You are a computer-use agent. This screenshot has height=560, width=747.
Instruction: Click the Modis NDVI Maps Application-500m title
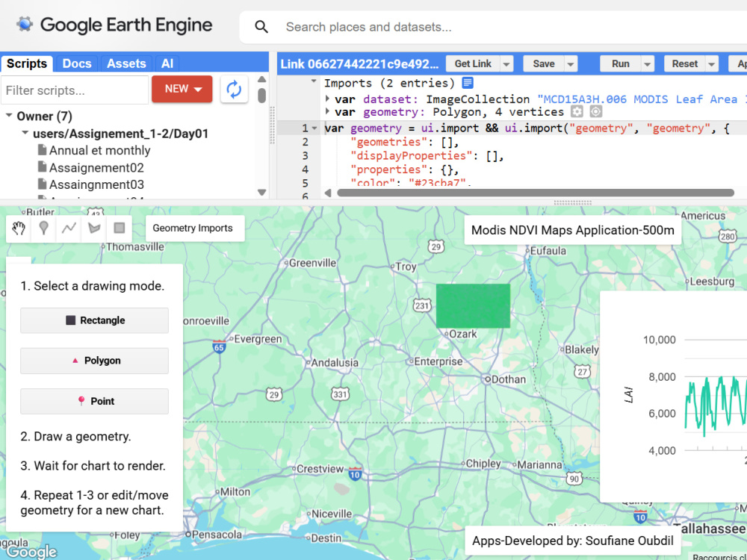573,231
